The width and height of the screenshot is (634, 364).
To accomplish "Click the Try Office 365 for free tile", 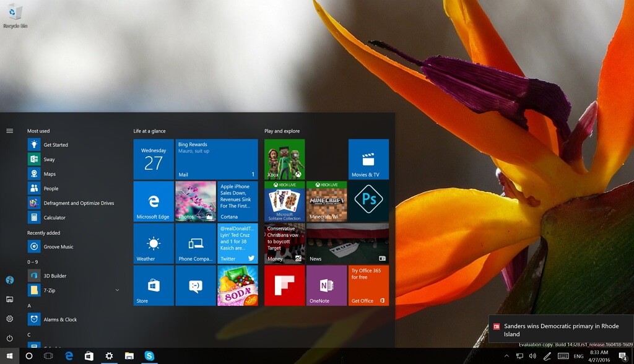I will point(368,285).
